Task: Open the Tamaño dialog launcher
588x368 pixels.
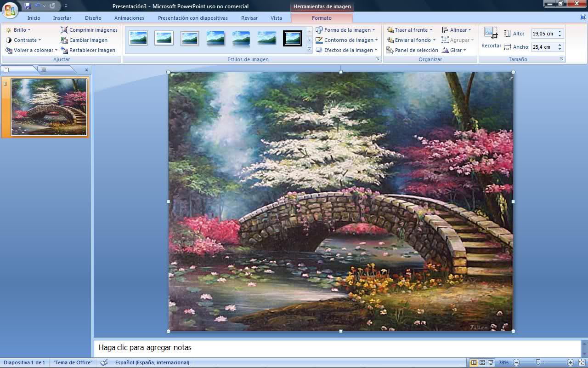Action: [561, 59]
